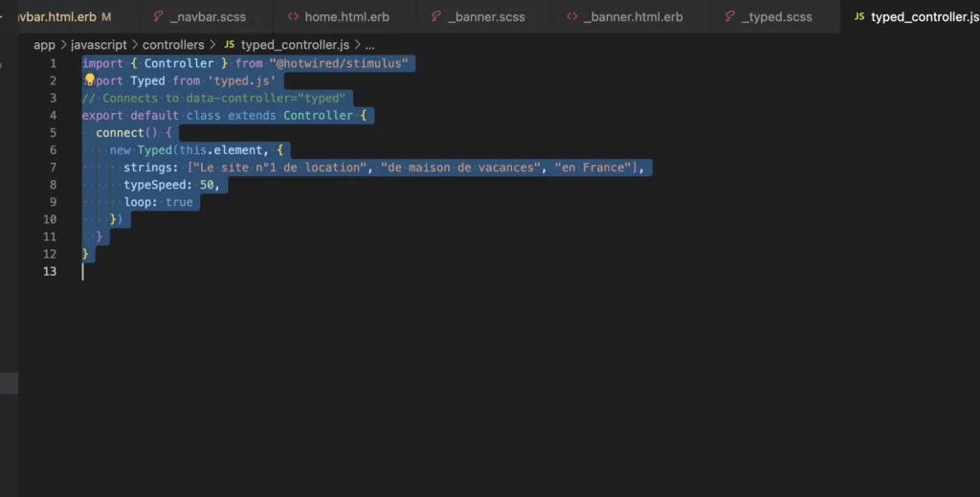Switch to the _navbar.scss tab
The height and width of the screenshot is (497, 980).
click(x=201, y=17)
